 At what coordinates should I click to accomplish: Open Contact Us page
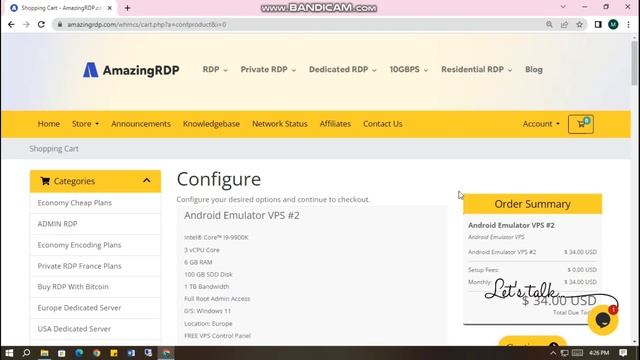382,124
